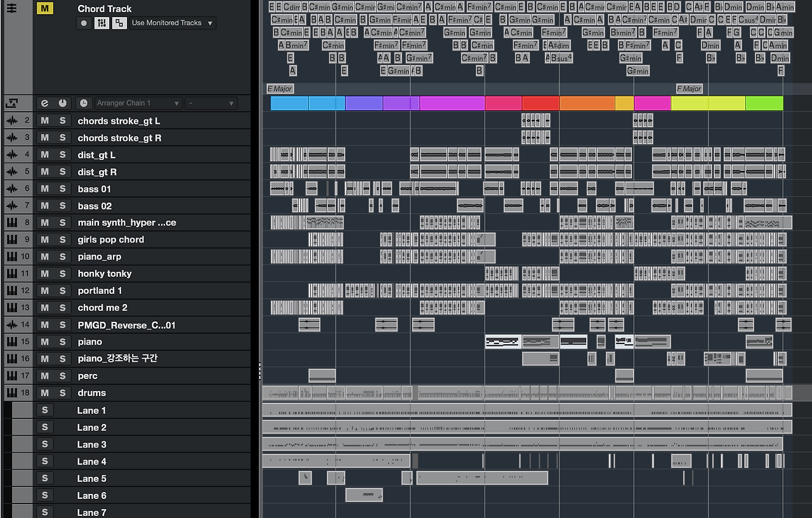
Task: Solo the bass 02 track
Action: [62, 206]
